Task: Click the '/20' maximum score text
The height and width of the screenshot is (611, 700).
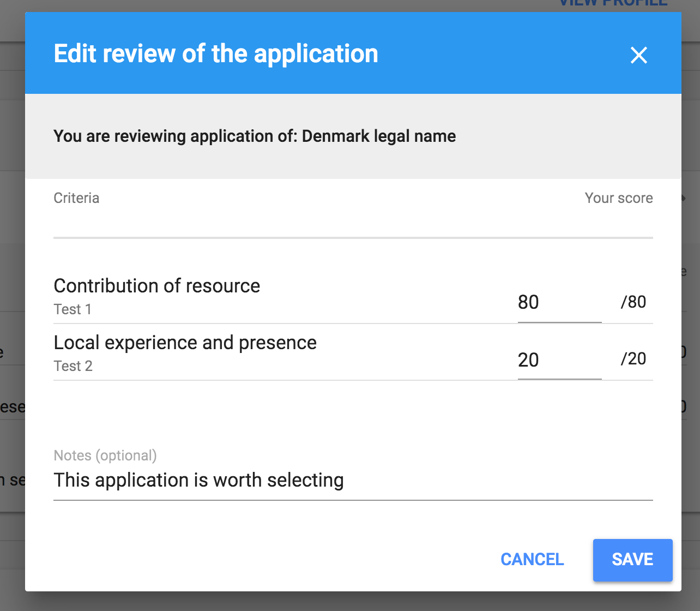Action: pos(633,359)
